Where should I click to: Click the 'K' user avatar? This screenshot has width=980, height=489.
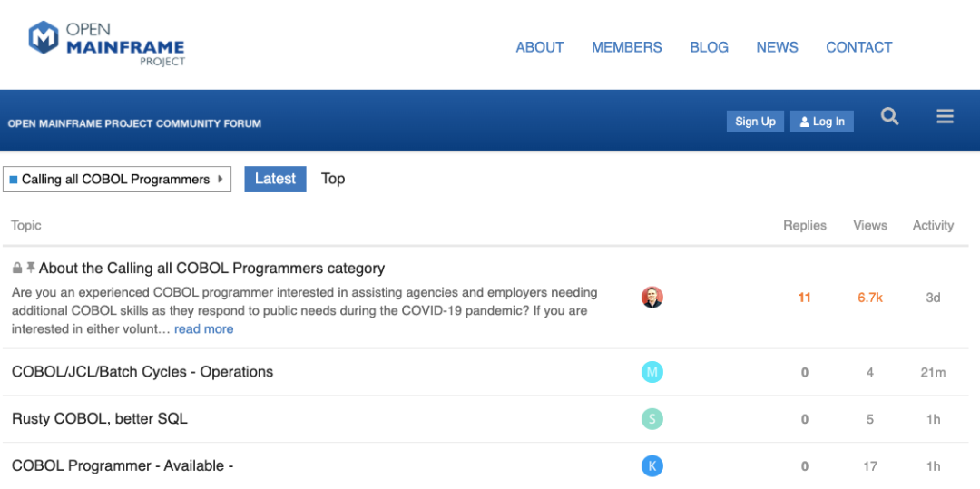pyautogui.click(x=652, y=466)
